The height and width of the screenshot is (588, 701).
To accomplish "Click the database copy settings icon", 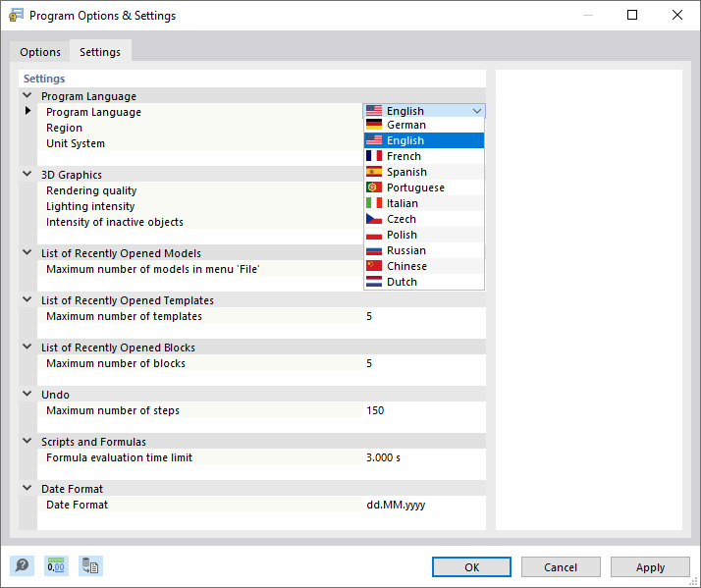I will coord(90,566).
